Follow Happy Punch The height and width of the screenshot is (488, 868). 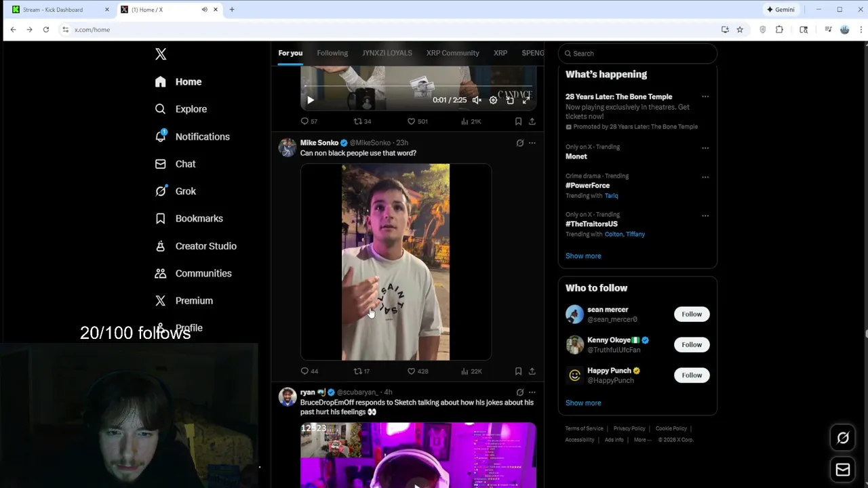pos(692,375)
